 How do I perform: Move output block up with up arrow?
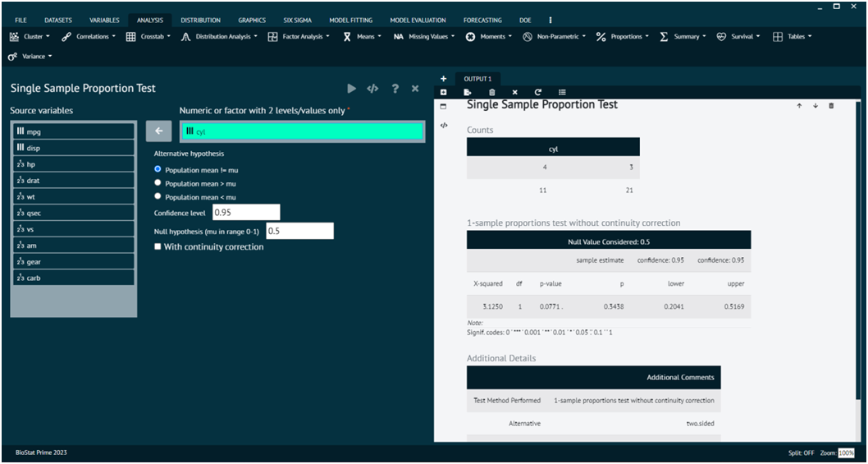pos(799,106)
